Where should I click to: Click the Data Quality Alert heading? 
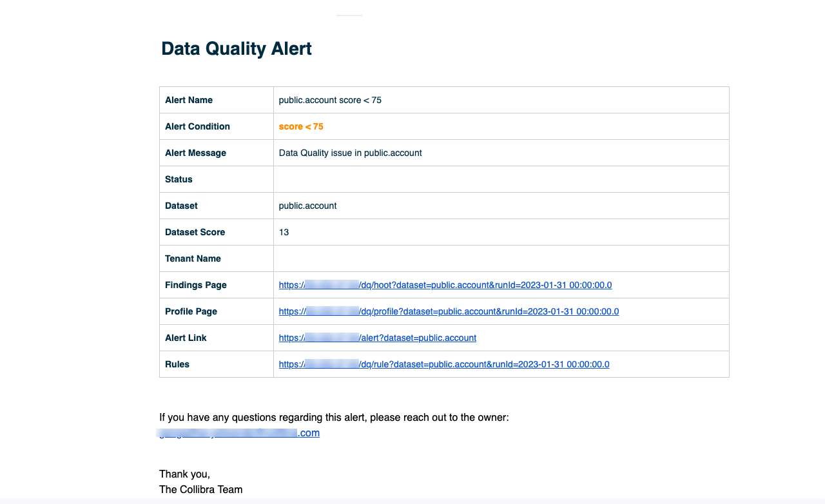(x=237, y=49)
